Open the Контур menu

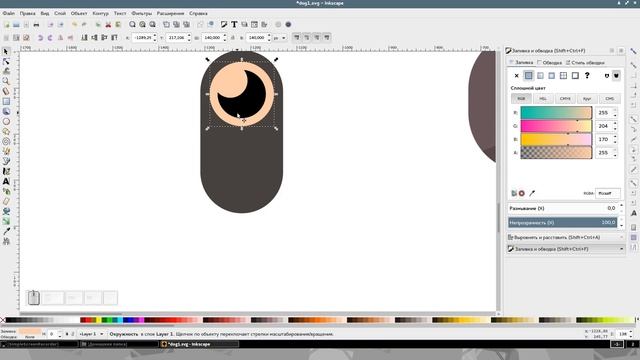pyautogui.click(x=100, y=13)
